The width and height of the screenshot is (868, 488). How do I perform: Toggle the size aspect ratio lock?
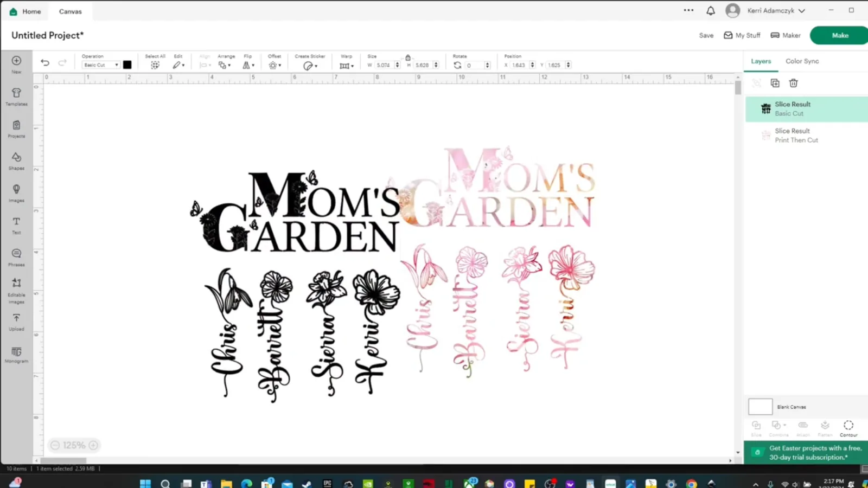[408, 57]
